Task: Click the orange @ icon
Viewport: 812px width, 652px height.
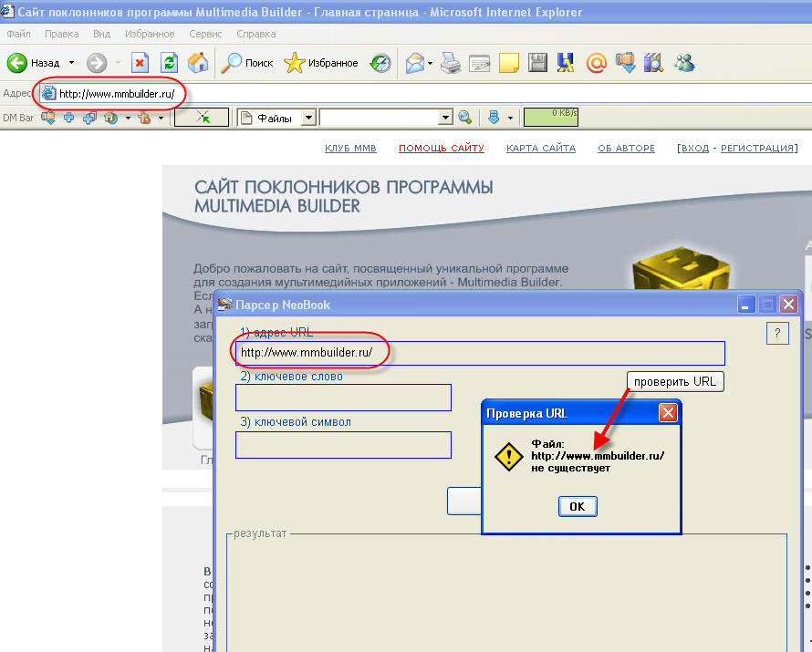Action: tap(596, 63)
